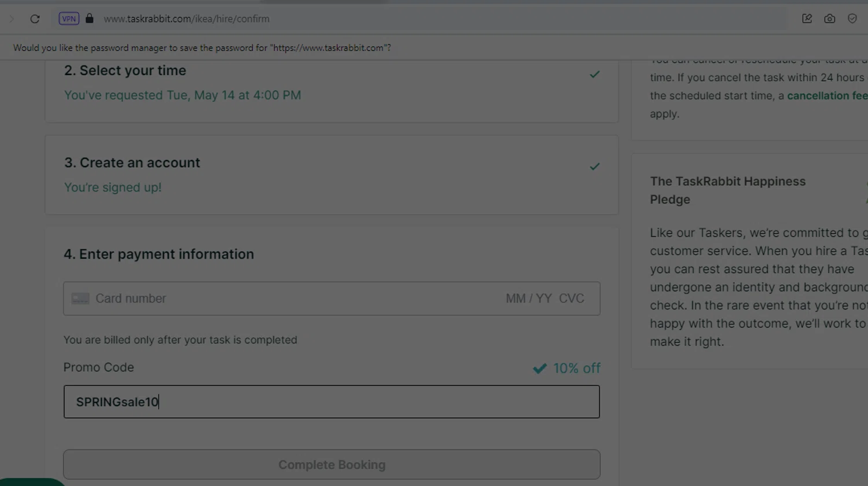Click the Complete Booking button

point(332,465)
